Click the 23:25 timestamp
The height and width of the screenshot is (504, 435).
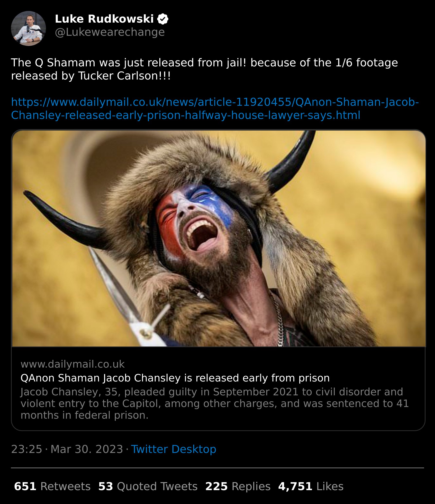point(27,449)
